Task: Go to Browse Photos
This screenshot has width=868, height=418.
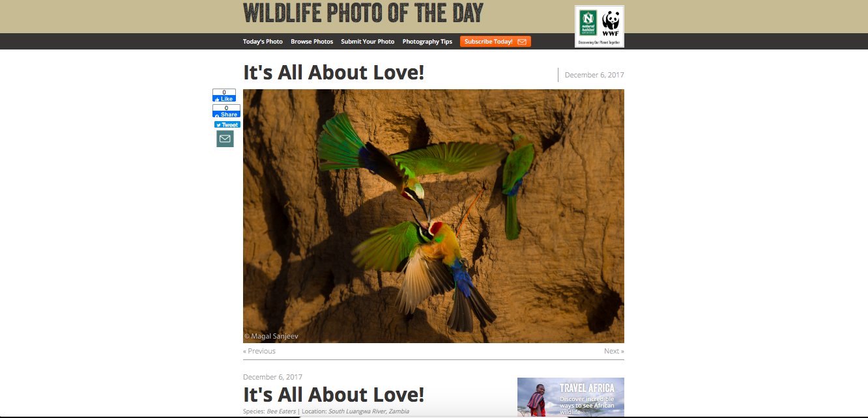Action: 311,42
